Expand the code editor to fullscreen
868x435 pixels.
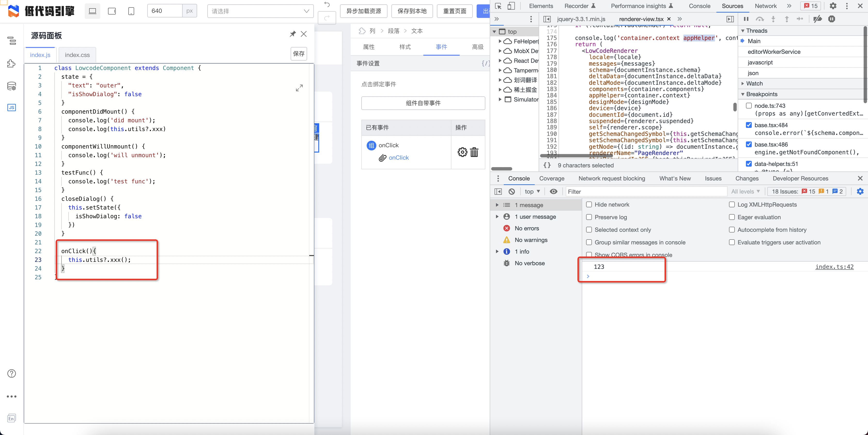(x=299, y=88)
